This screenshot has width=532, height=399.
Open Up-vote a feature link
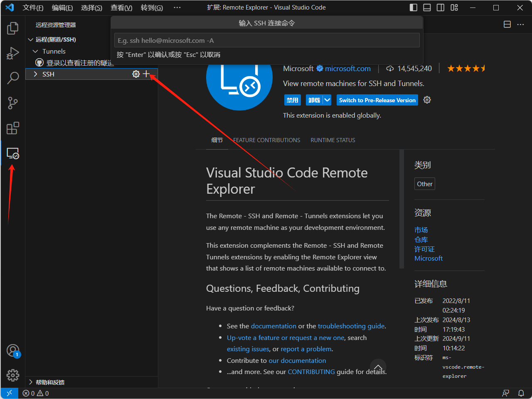(286, 337)
